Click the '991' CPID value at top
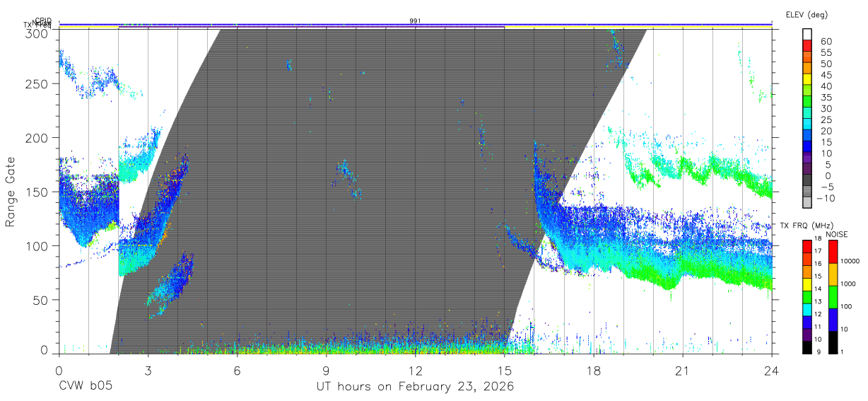Viewport: 868px width, 401px height. (x=415, y=21)
